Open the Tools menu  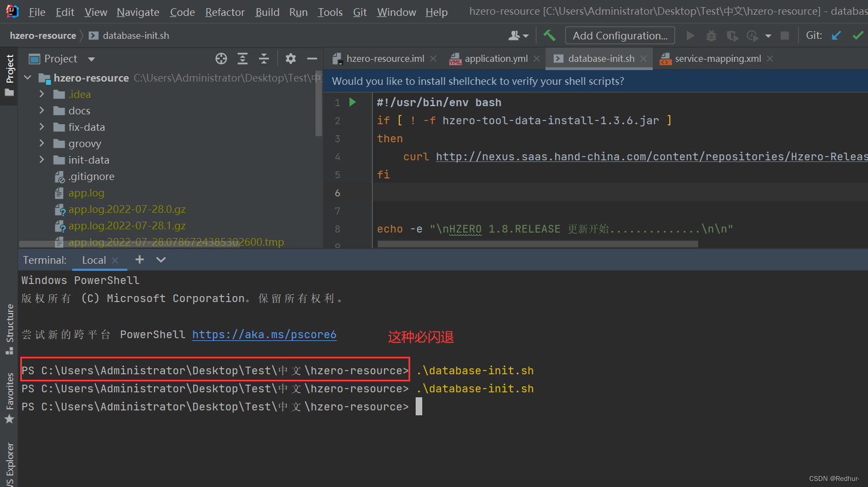pyautogui.click(x=330, y=12)
